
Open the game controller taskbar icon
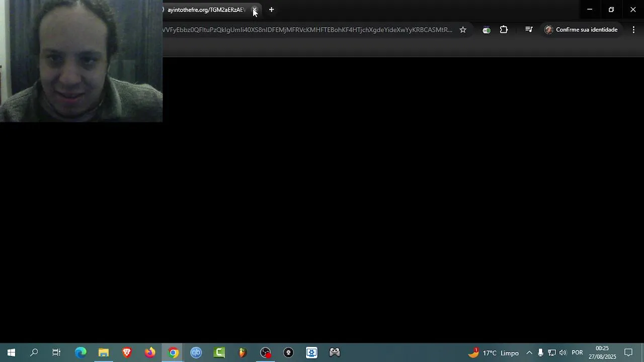pyautogui.click(x=335, y=352)
